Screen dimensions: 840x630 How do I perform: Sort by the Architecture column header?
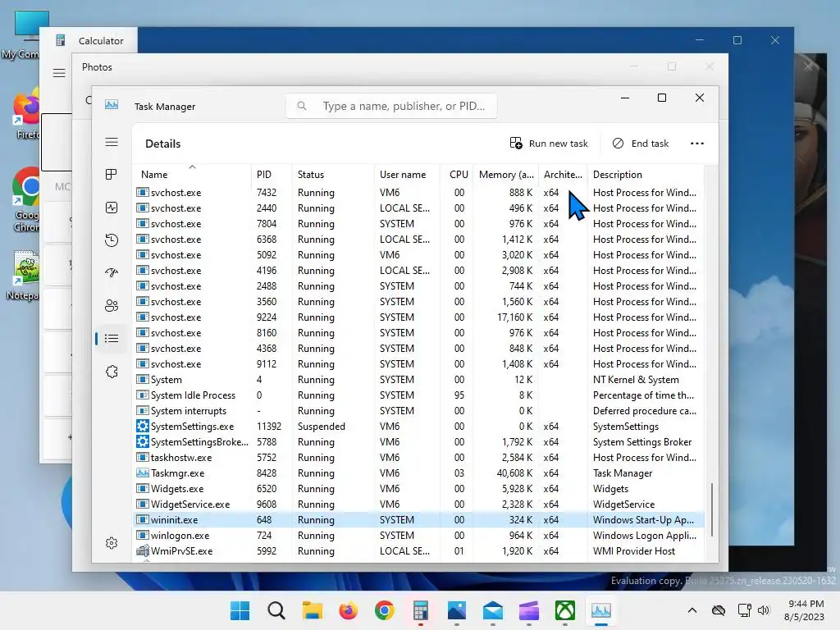click(x=563, y=174)
